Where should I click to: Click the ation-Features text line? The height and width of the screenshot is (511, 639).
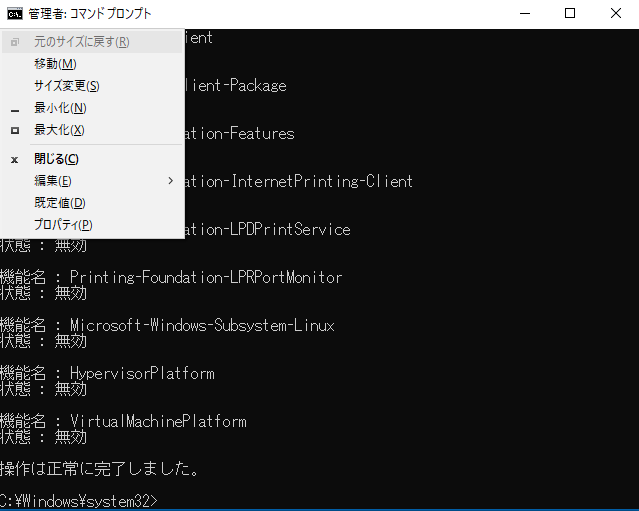pyautogui.click(x=240, y=133)
